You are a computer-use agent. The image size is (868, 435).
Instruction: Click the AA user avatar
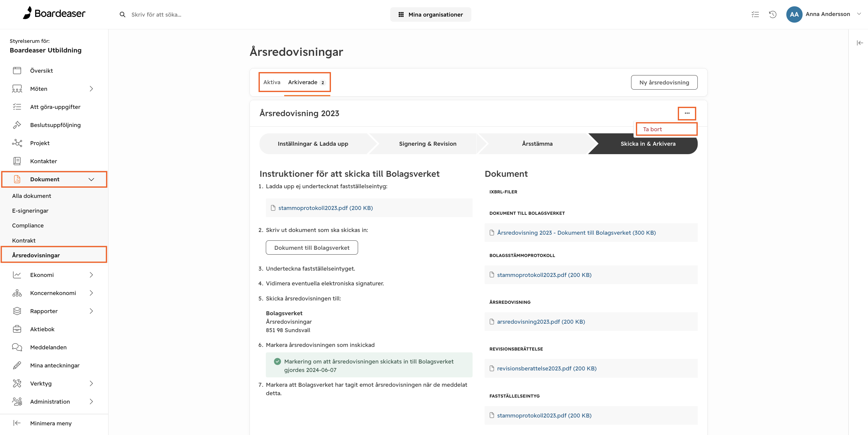pos(794,14)
